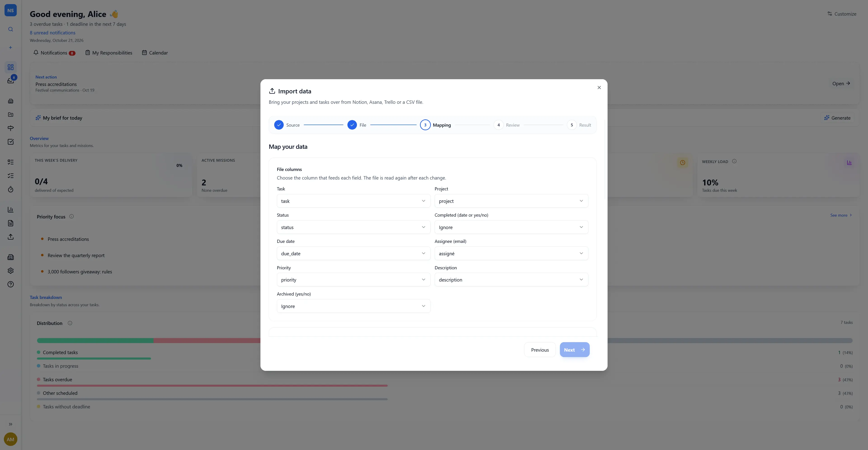Open the Archived (yes/no) dropdown
Image resolution: width=868 pixels, height=450 pixels.
354,306
